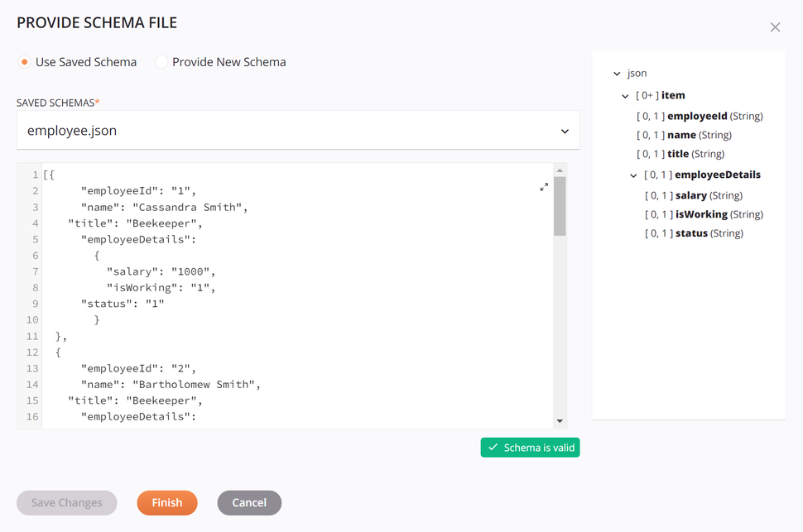This screenshot has width=803, height=532.
Task: Close the Provide Schema File dialog
Action: (x=775, y=27)
